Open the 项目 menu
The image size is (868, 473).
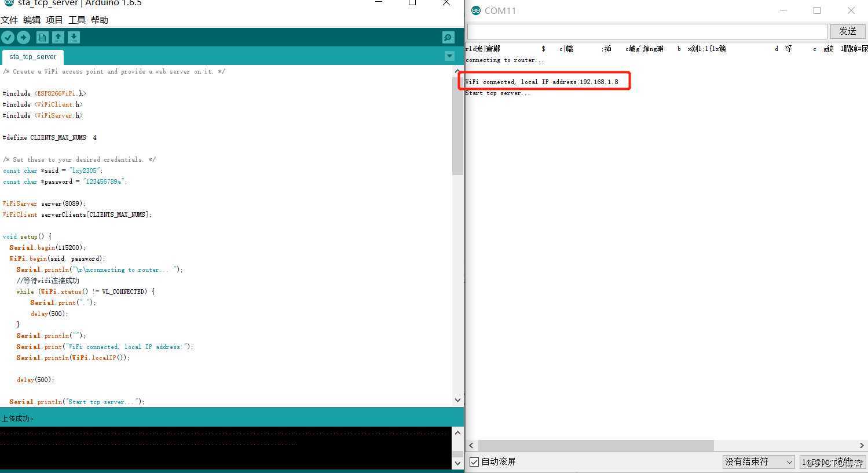click(54, 20)
